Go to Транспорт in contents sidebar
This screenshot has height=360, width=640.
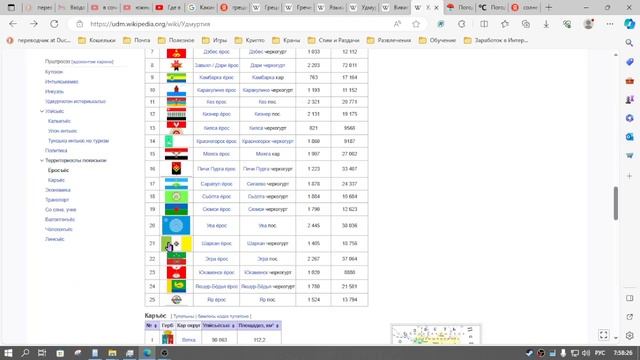pyautogui.click(x=57, y=200)
